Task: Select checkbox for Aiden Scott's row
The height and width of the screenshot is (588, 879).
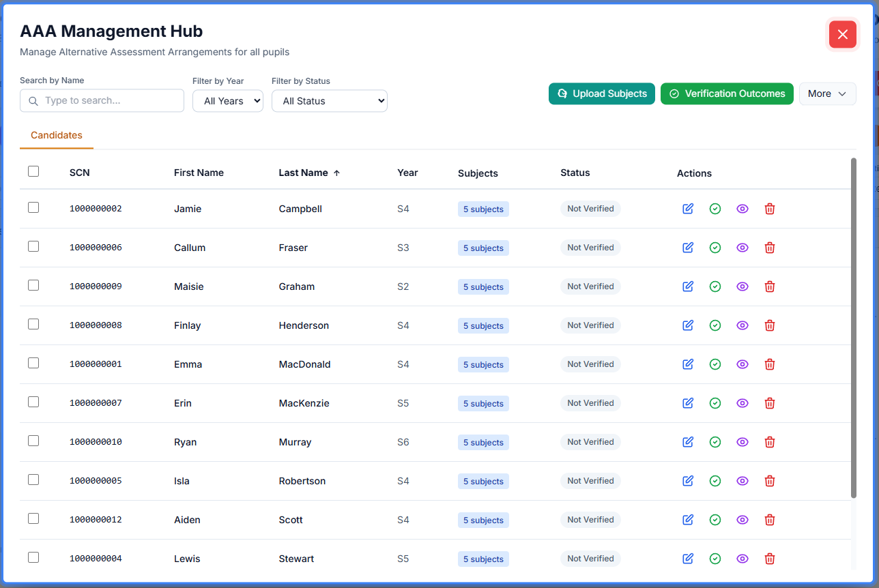Action: 33,518
